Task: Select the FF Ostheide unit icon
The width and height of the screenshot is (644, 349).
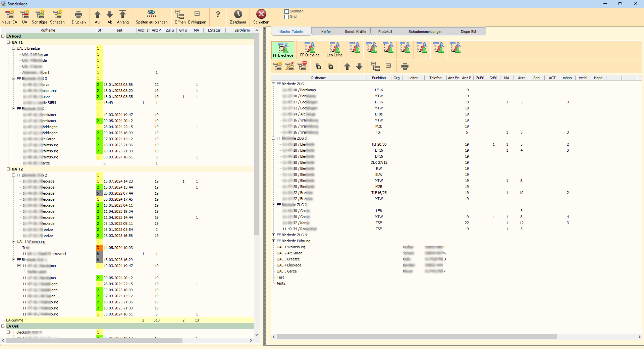Action: click(x=310, y=49)
